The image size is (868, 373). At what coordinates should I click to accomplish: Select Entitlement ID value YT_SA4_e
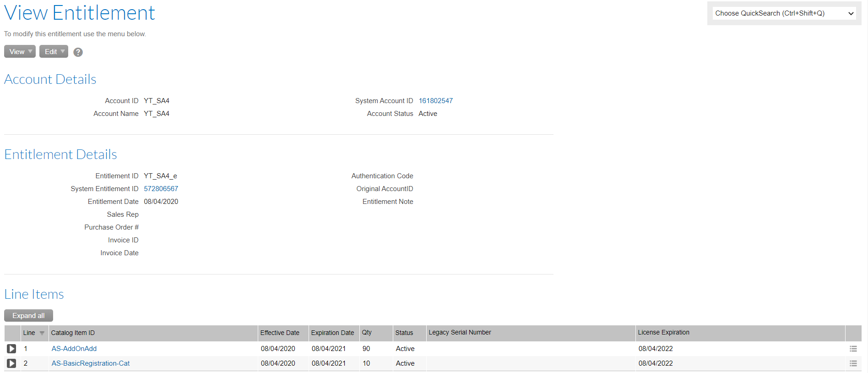pos(160,176)
